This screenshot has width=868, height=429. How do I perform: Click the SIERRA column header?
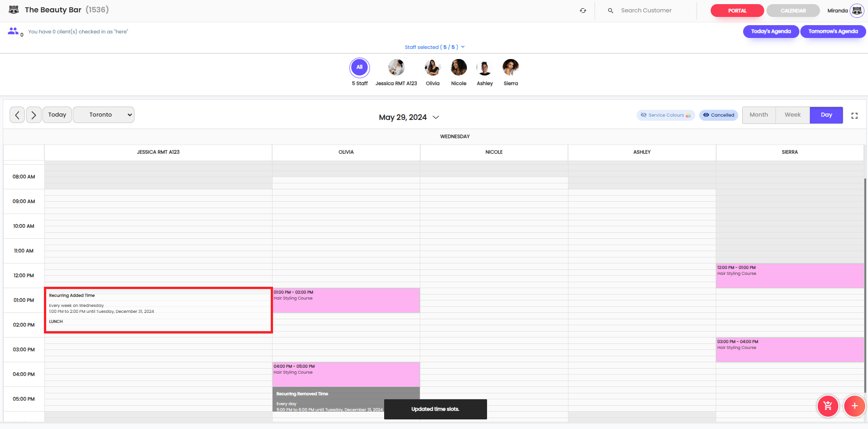click(790, 152)
